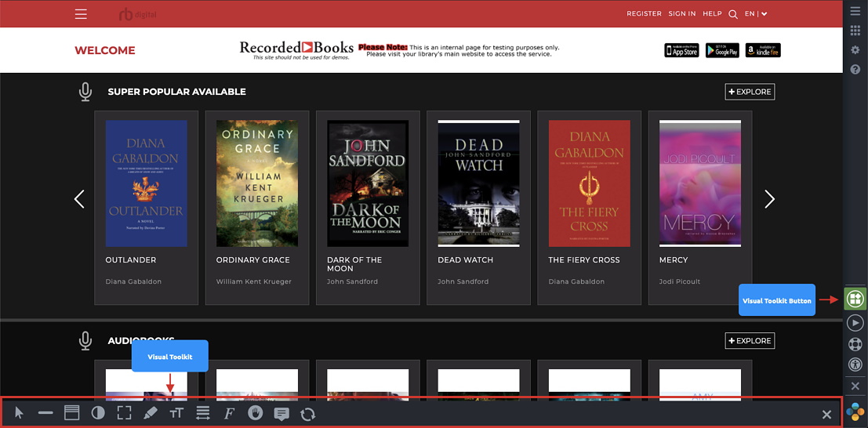Viewport: 868px width, 428px height.
Task: Open the Mercy book cover
Action: click(x=700, y=183)
